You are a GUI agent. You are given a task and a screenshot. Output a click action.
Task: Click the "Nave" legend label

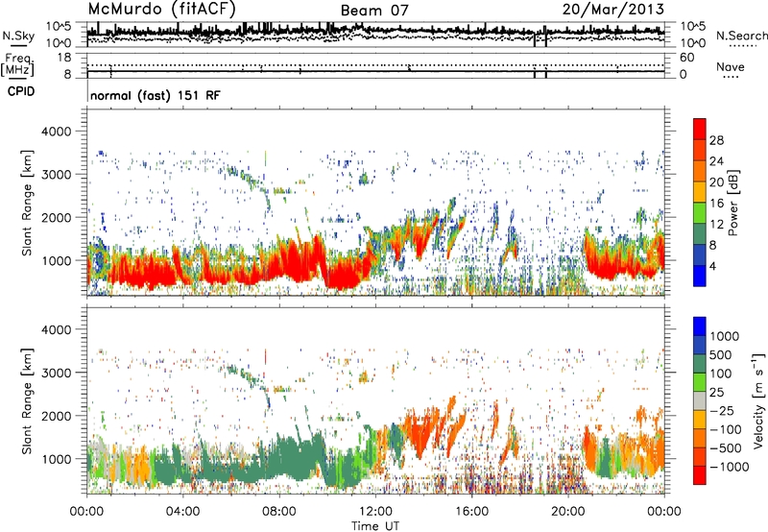(x=731, y=66)
